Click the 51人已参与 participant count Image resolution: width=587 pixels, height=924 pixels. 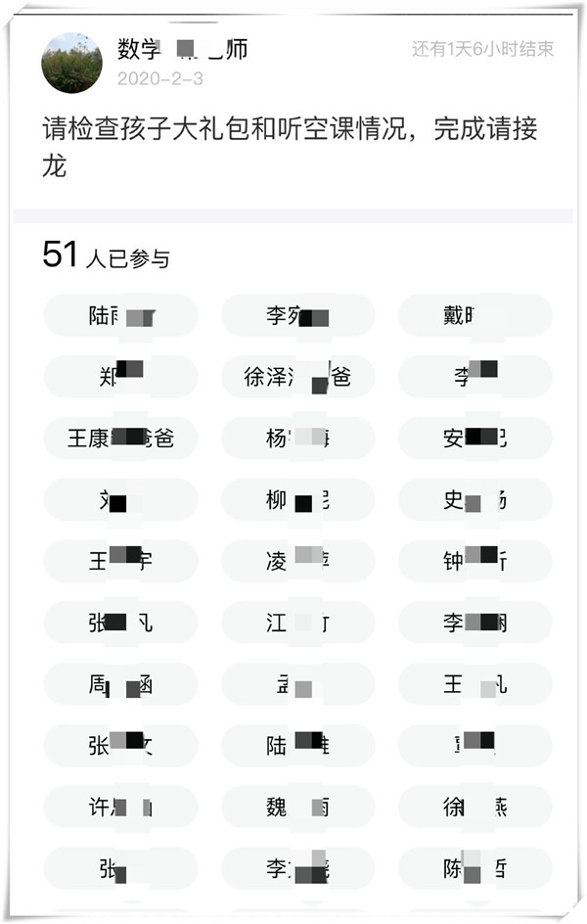[106, 255]
